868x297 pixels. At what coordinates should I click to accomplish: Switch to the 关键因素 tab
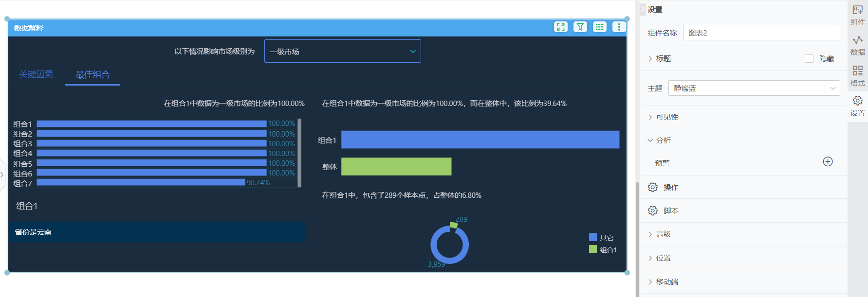(x=36, y=75)
